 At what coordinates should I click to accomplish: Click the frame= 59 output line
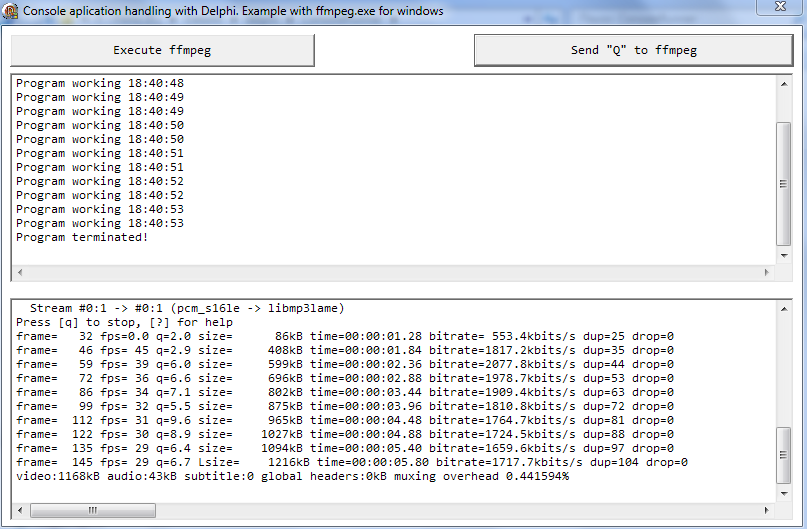[345, 364]
